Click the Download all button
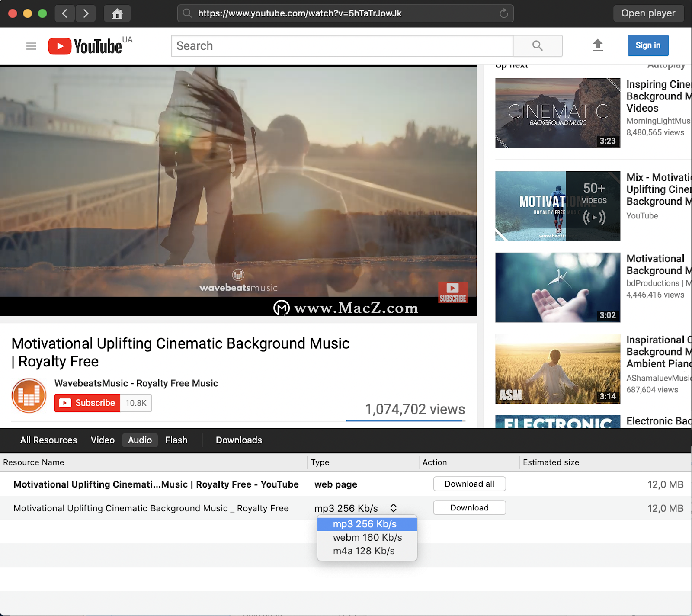 469,484
